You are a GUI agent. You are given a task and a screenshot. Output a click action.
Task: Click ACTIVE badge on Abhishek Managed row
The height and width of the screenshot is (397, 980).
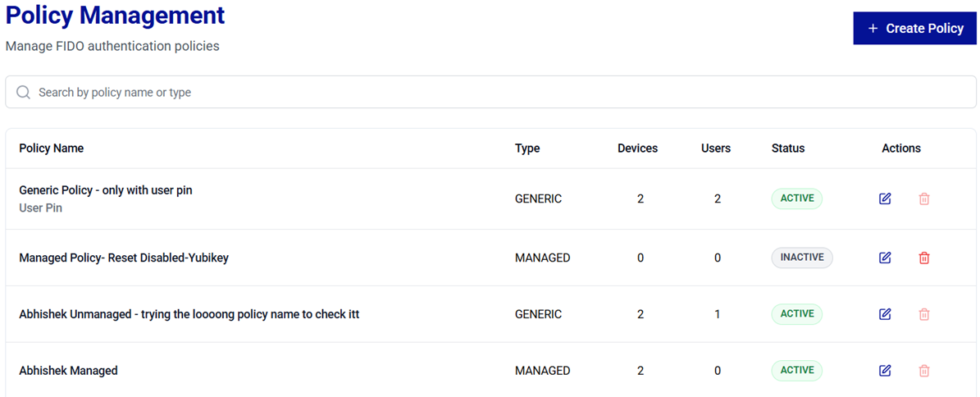point(796,371)
